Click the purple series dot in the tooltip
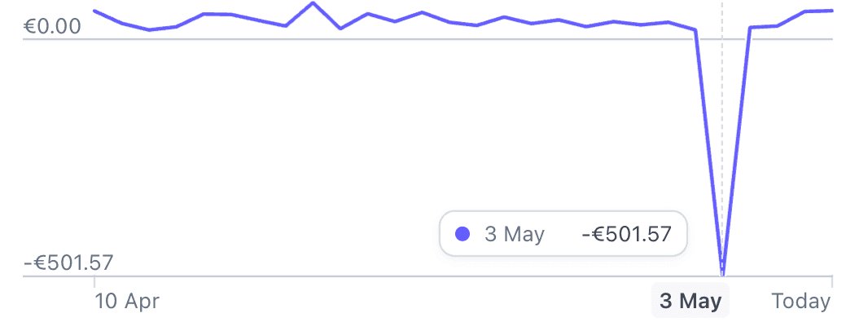Viewport: 868px width, 331px height. [x=463, y=235]
